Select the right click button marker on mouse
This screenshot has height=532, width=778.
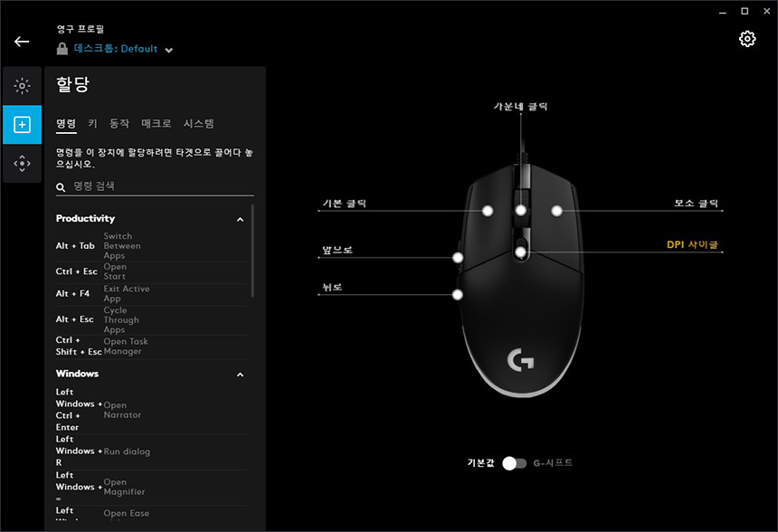coord(556,211)
